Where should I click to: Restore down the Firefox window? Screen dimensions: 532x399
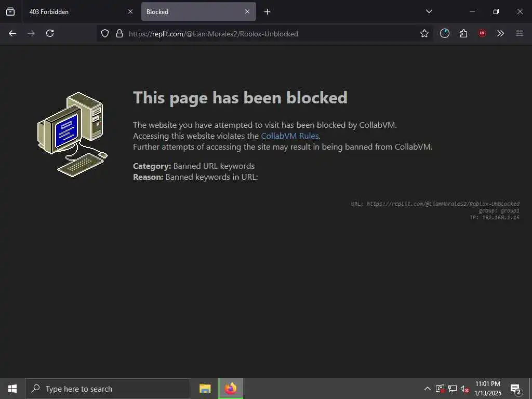click(496, 11)
